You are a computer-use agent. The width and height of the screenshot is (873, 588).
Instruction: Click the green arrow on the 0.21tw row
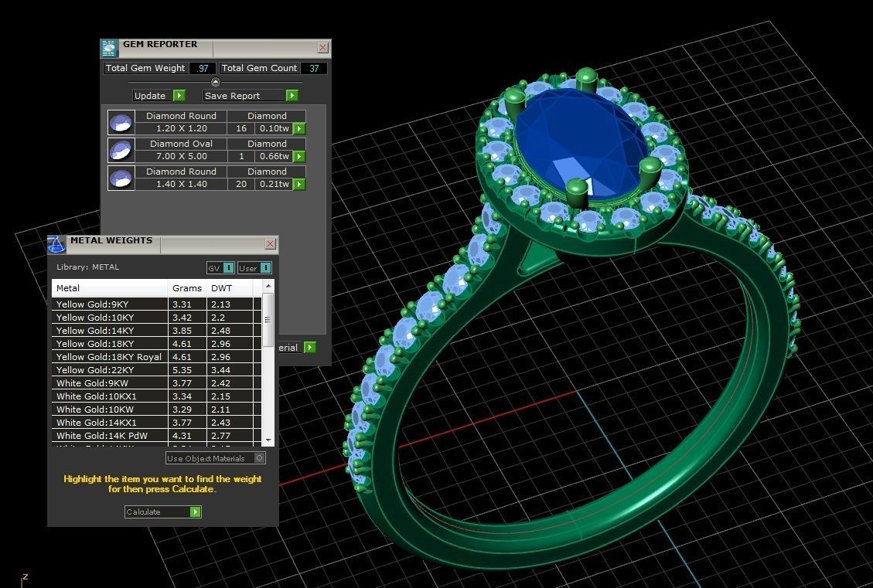tap(299, 184)
